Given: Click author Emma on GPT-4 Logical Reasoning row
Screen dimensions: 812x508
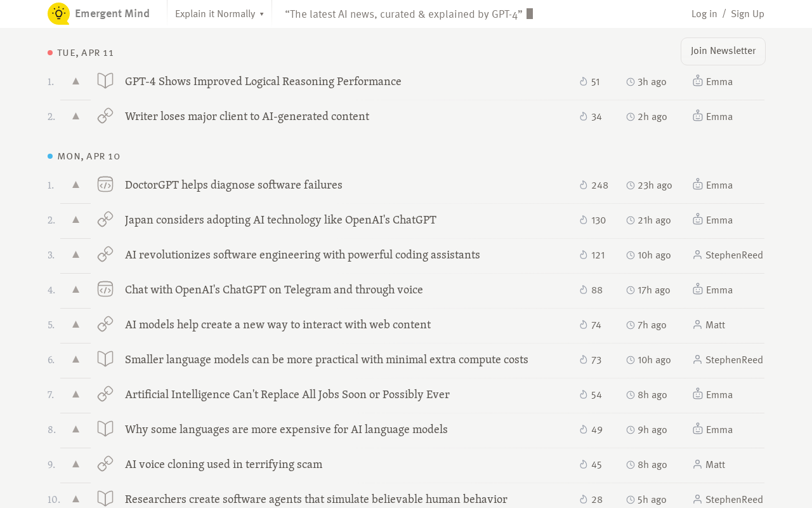Looking at the screenshot, I should click(713, 81).
